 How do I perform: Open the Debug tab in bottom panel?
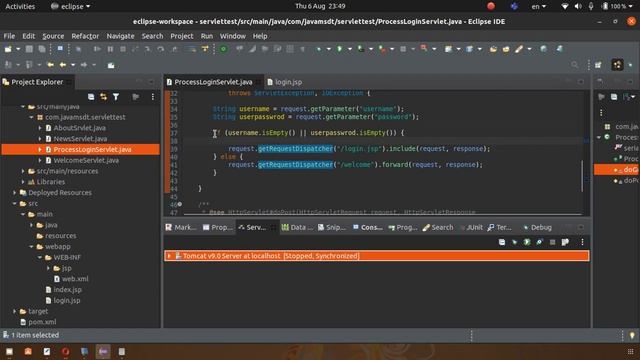point(538,227)
